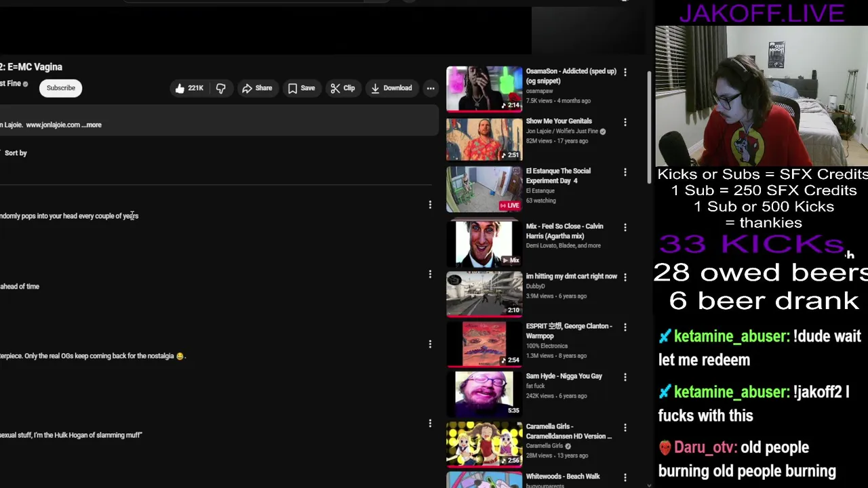Open options for 'Hulk Hogan' comment

[430, 424]
